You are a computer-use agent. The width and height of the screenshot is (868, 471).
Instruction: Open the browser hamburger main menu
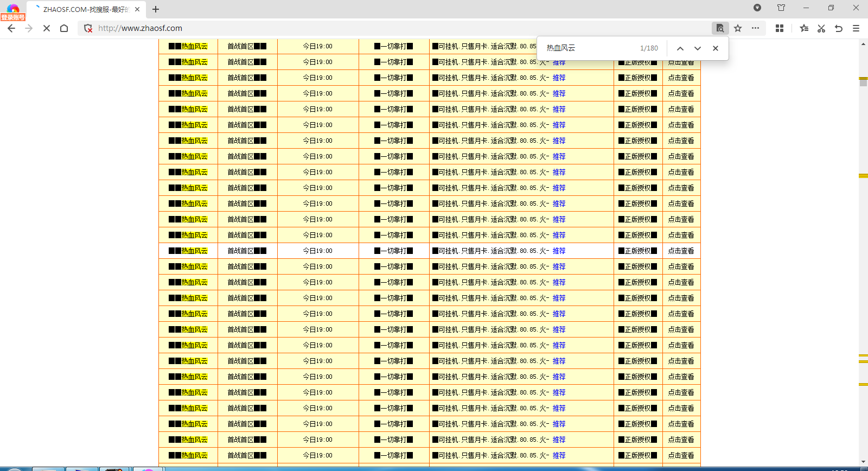(856, 28)
